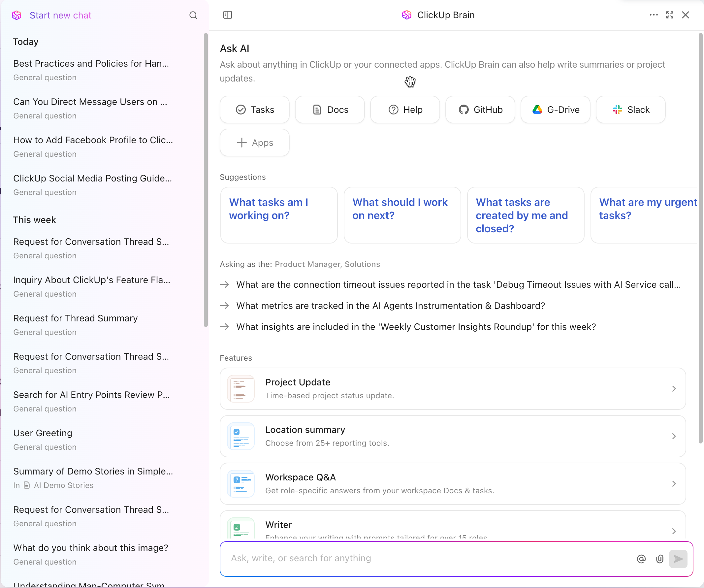Expand Writer via its chevron
This screenshot has width=704, height=588.
674,532
